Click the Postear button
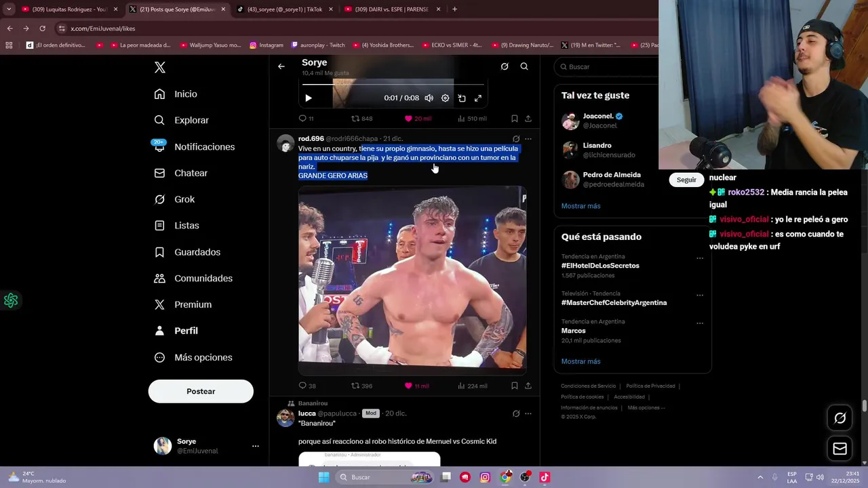This screenshot has height=488, width=868. tap(201, 391)
